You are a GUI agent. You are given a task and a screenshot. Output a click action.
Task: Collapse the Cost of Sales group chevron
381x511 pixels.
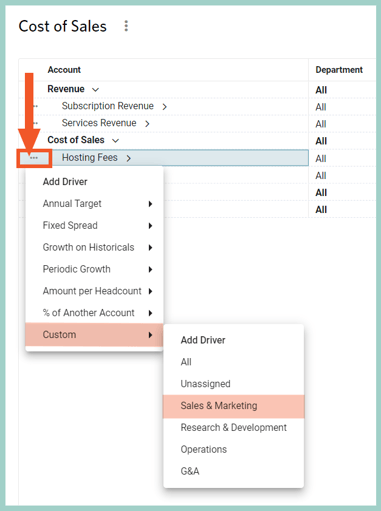pos(115,141)
